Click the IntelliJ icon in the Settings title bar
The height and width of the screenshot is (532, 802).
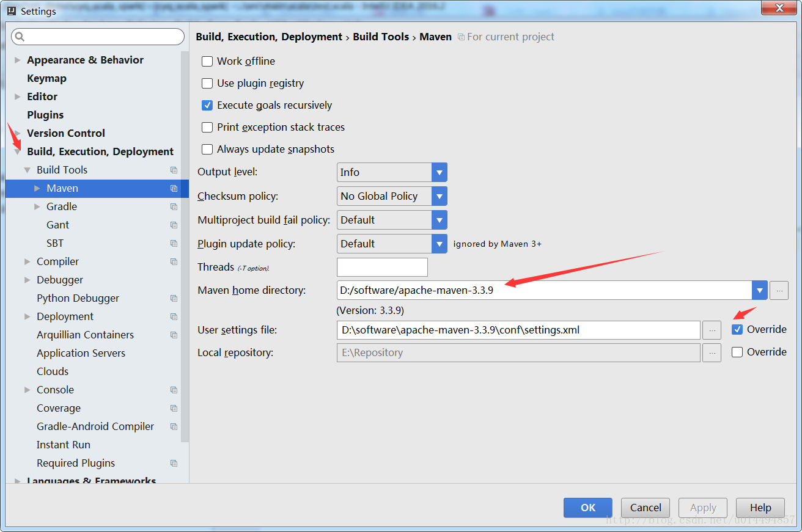11,11
